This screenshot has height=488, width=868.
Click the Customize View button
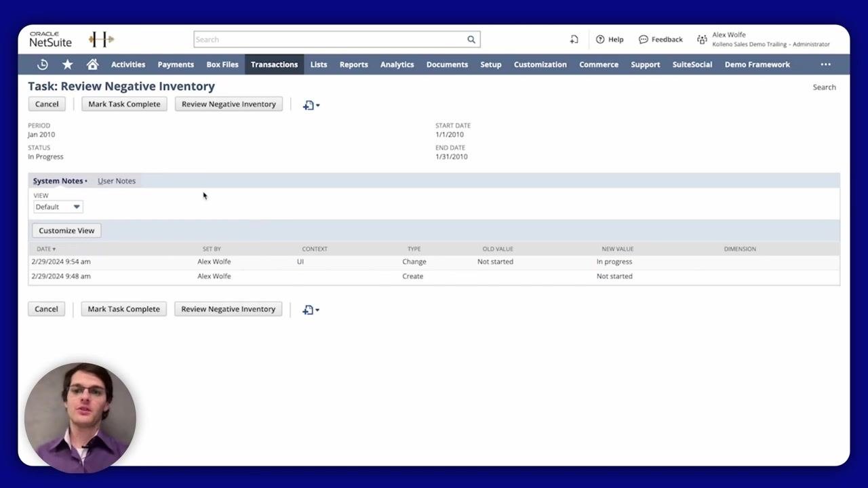coord(66,230)
